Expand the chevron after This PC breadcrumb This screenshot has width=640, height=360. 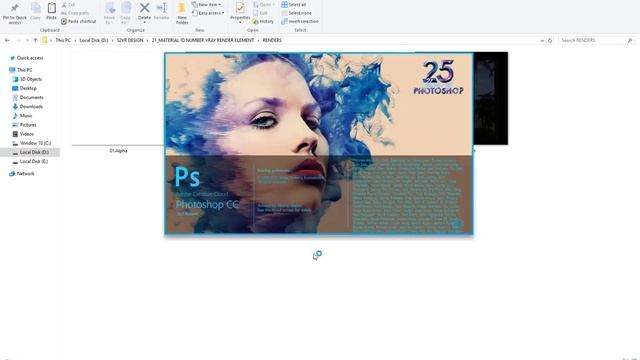pyautogui.click(x=75, y=40)
